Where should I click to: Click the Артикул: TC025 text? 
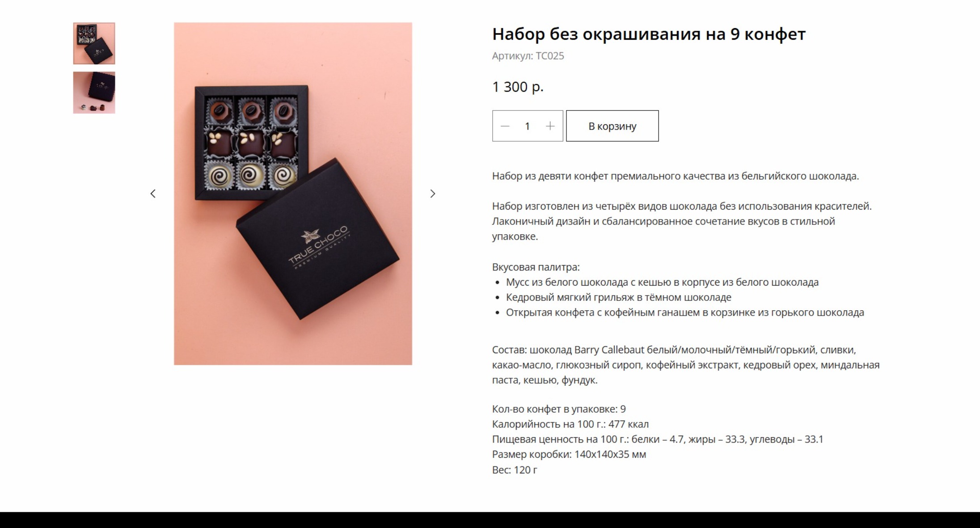(528, 56)
